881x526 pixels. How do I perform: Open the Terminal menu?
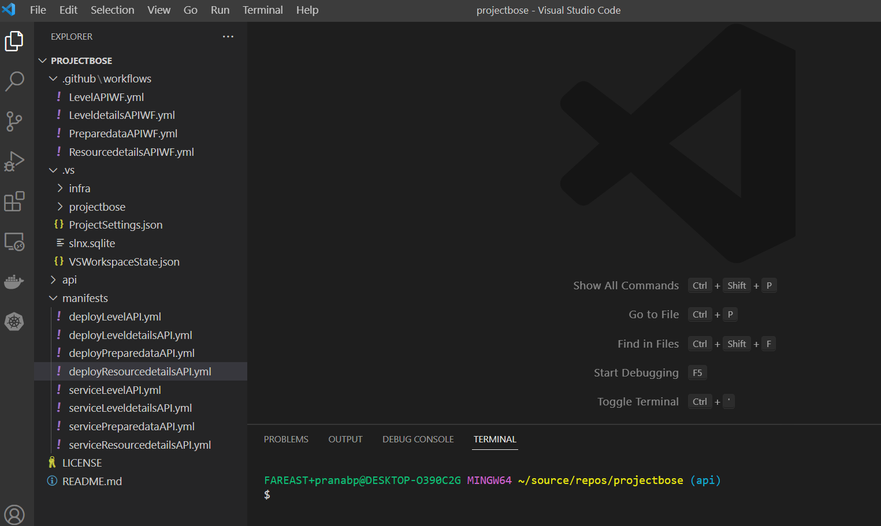point(262,10)
